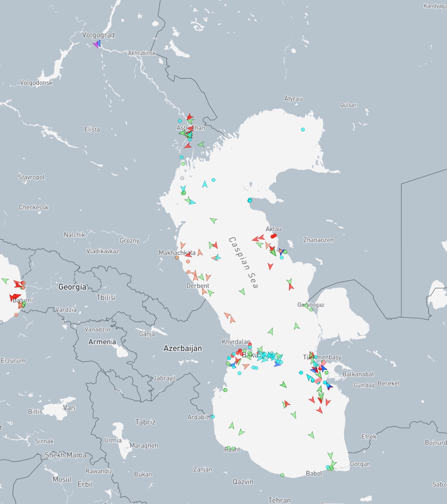This screenshot has width=447, height=504.
Task: Select the cyan dot northwest of Astrakhan label
Action: click(x=180, y=121)
